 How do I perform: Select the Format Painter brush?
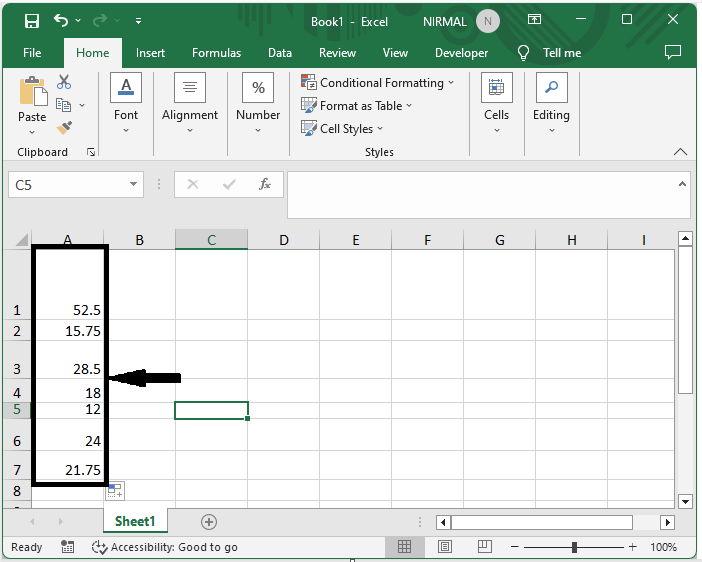[64, 128]
